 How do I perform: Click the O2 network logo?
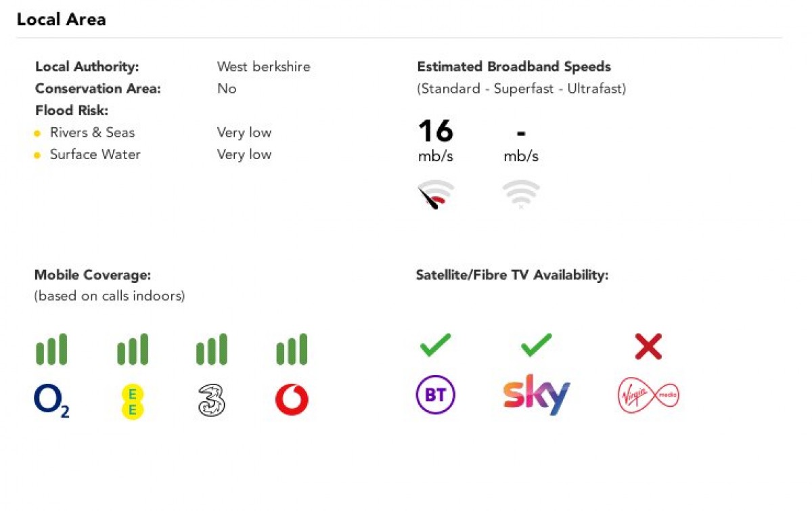pyautogui.click(x=51, y=401)
